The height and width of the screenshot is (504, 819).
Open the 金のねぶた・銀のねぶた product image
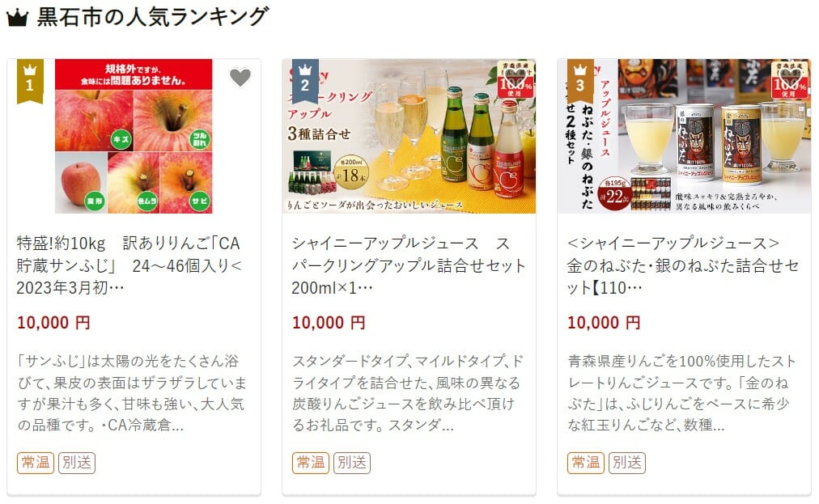(x=684, y=136)
